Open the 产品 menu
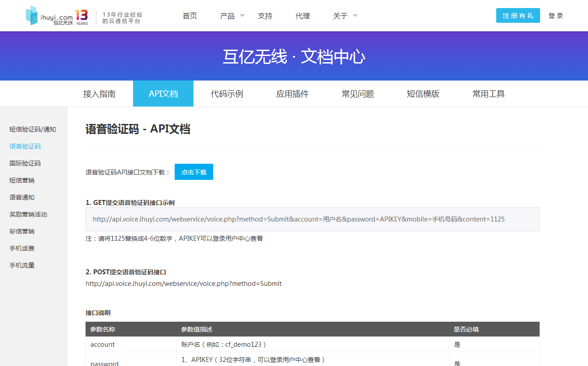588x366 pixels. pos(227,16)
